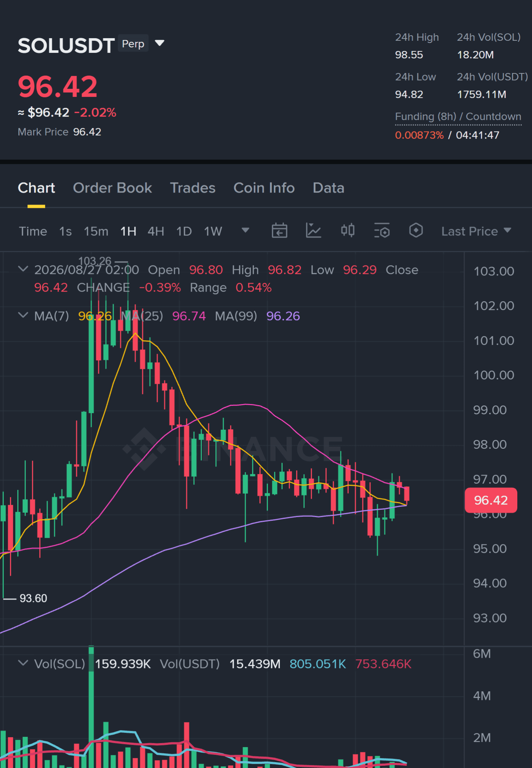
Task: Click the 24h Vol(SOL) value 18.20M
Action: [475, 55]
